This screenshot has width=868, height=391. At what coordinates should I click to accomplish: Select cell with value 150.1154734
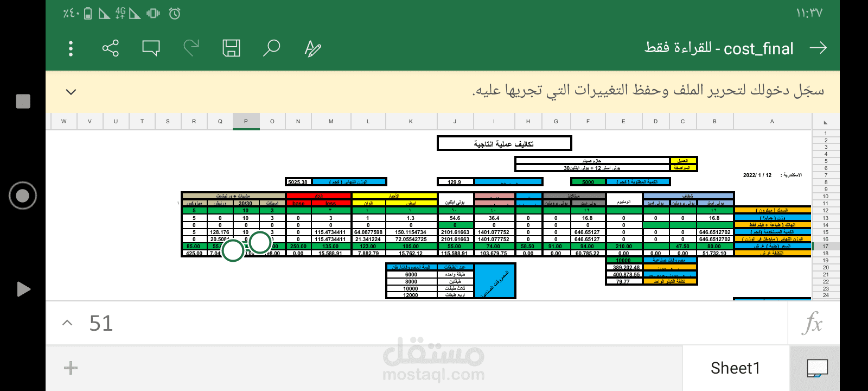[x=411, y=232]
